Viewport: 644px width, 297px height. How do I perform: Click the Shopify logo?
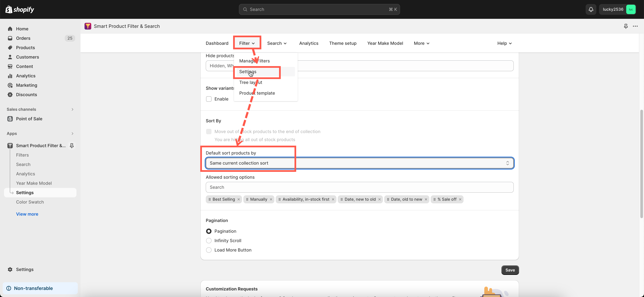click(x=19, y=9)
